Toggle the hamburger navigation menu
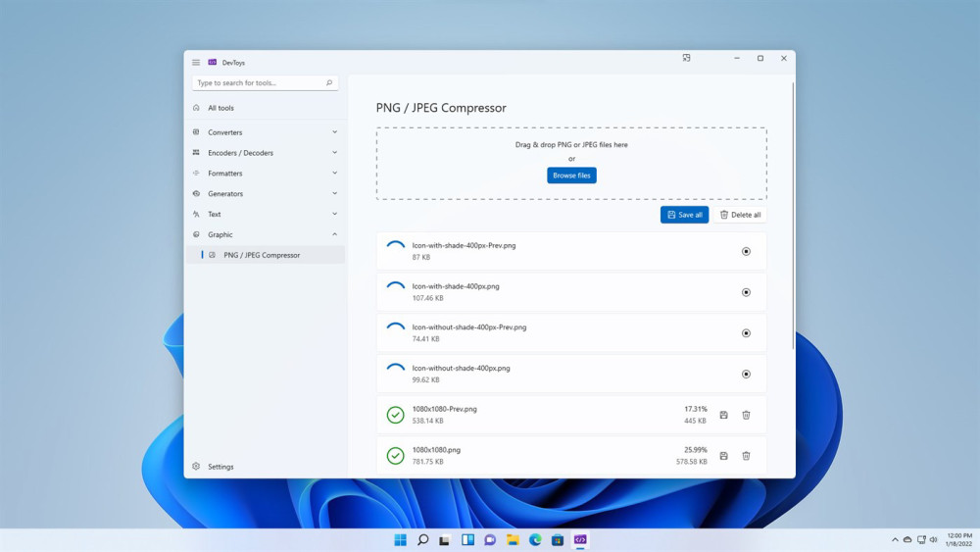The height and width of the screenshot is (552, 980). coord(196,63)
